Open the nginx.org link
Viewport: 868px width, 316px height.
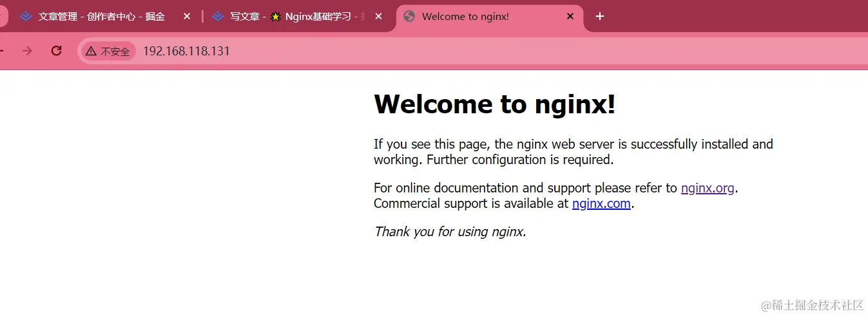click(x=708, y=189)
